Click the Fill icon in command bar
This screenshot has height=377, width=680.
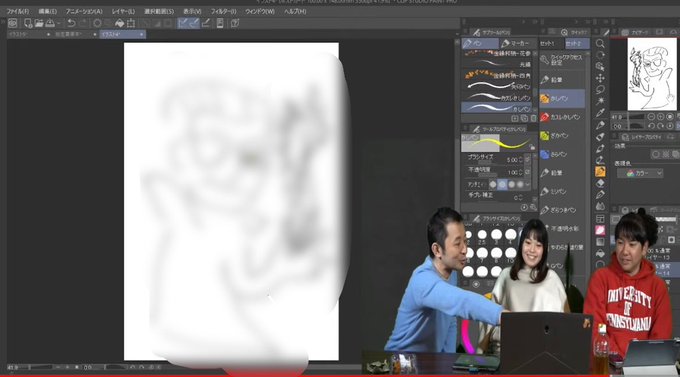pos(120,23)
